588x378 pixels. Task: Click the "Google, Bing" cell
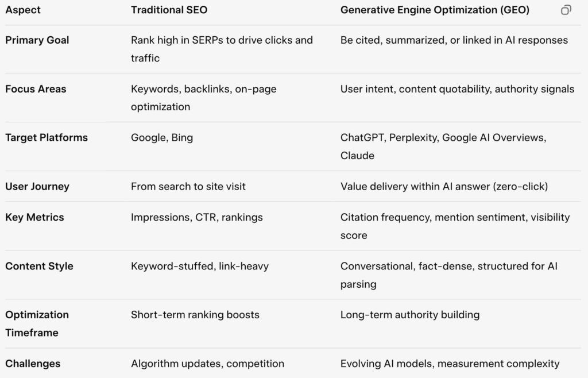click(162, 138)
